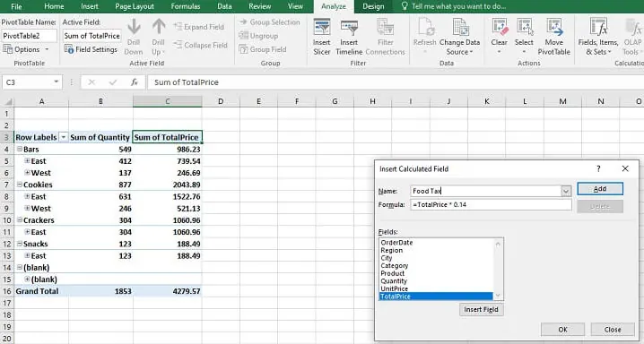Open the Row Labels filter dropdown
Screen dimensions: 644x344
pyautogui.click(x=64, y=137)
